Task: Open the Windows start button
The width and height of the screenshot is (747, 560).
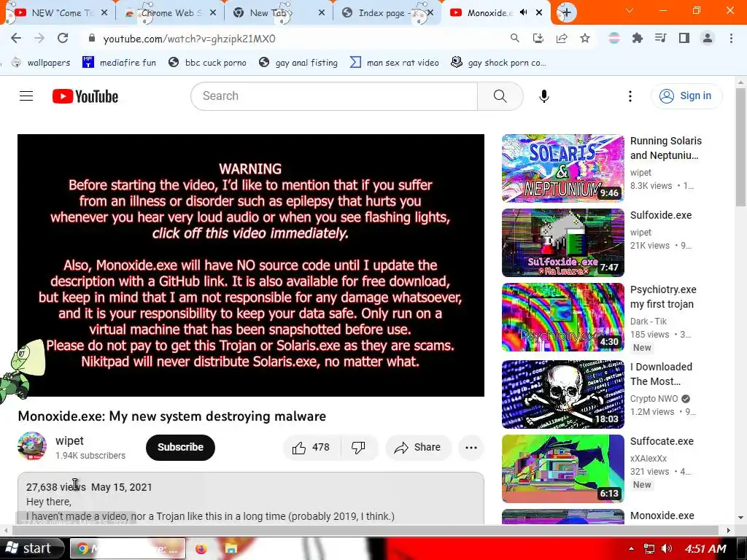Action: coord(32,548)
